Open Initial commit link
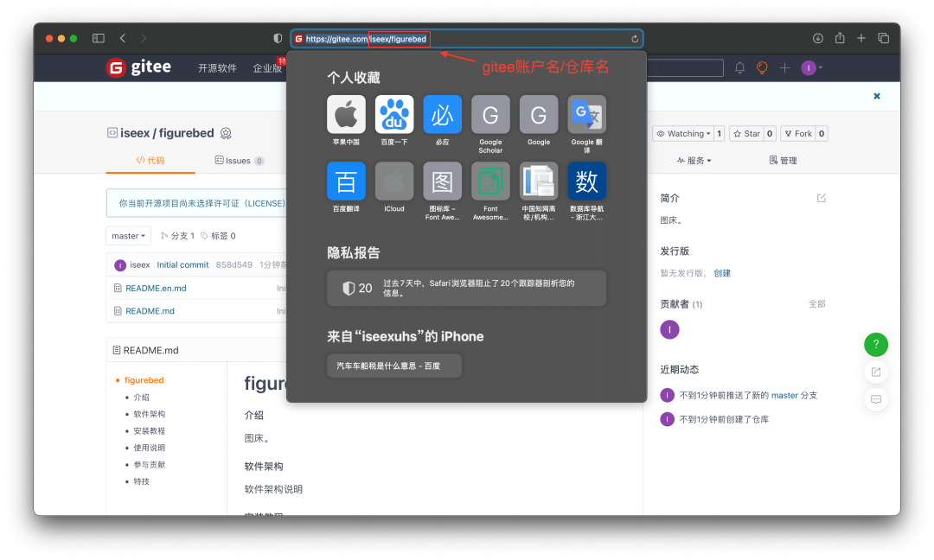The width and height of the screenshot is (934, 560). pos(182,264)
